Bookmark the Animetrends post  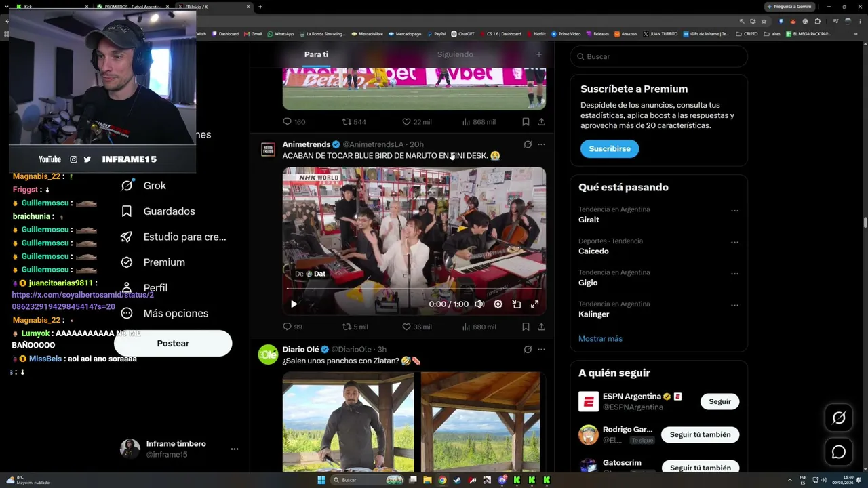point(526,327)
